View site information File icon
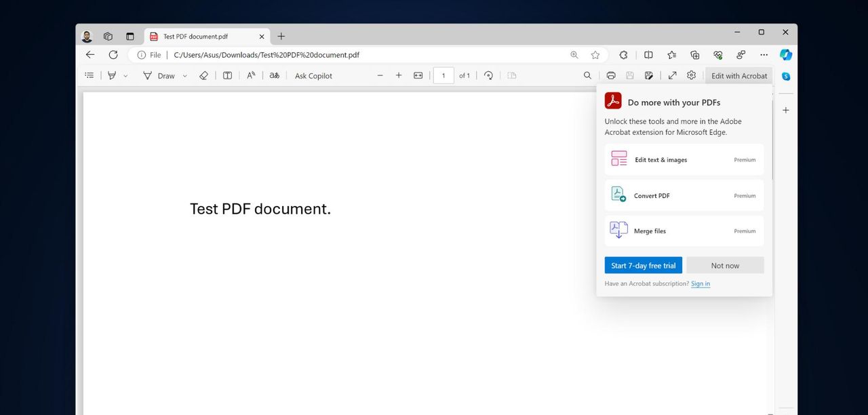 (x=149, y=55)
